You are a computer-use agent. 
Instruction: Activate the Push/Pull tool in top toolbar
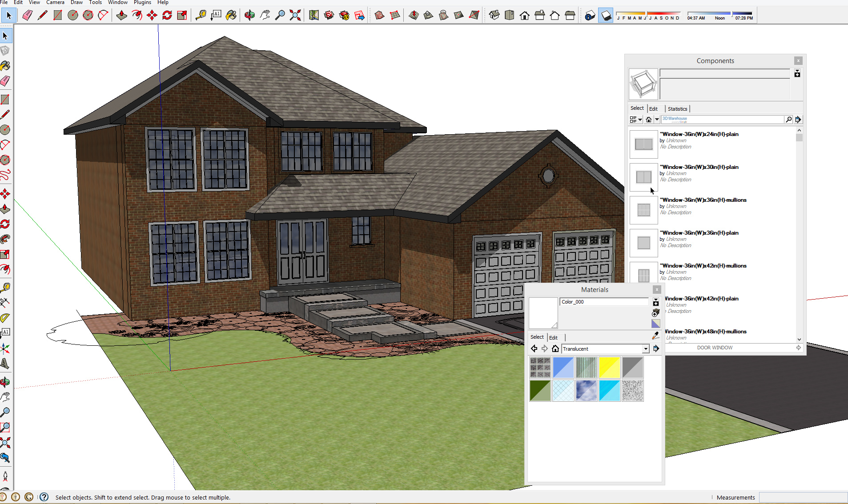tap(121, 16)
